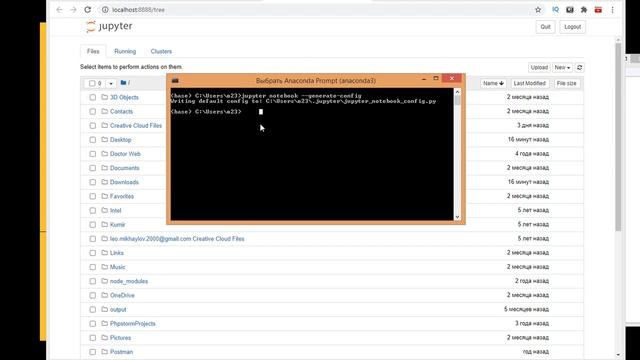Viewport: 640px width, 360px height.
Task: Open the Kumir folder
Action: [x=118, y=224]
